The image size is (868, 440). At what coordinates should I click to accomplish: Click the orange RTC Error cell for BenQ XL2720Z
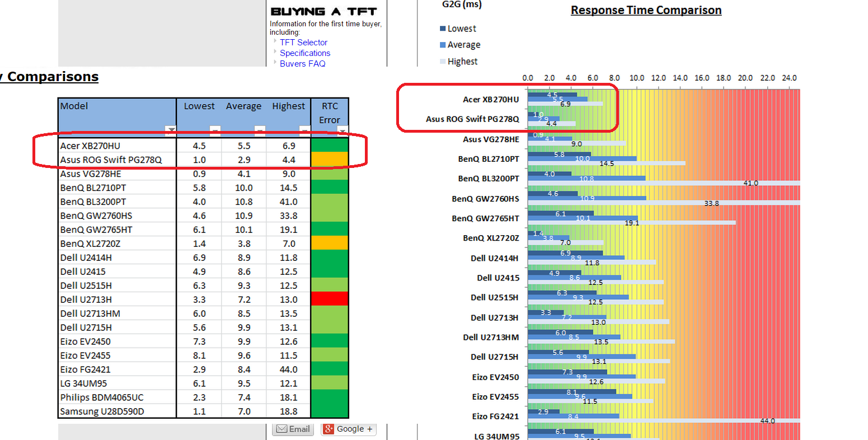coord(330,244)
